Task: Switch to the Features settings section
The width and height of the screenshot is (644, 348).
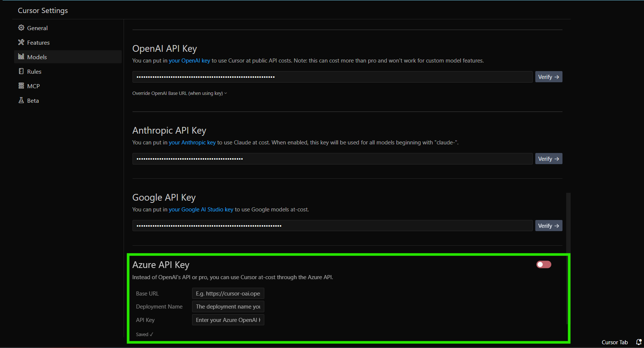Action: tap(68, 42)
